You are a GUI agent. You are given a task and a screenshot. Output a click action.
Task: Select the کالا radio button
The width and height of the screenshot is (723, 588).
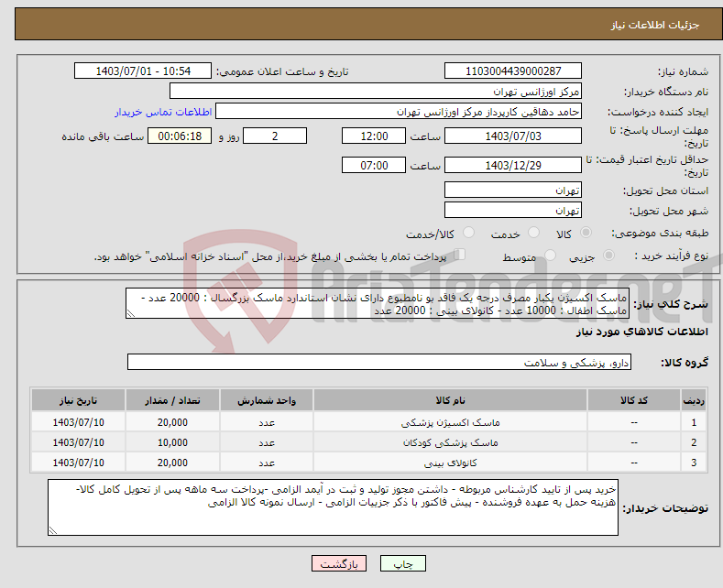click(x=586, y=233)
